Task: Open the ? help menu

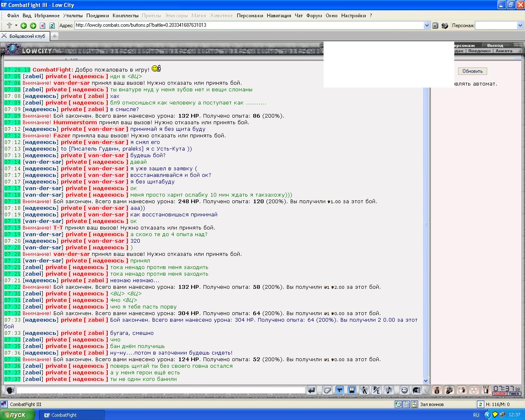Action: (370, 16)
